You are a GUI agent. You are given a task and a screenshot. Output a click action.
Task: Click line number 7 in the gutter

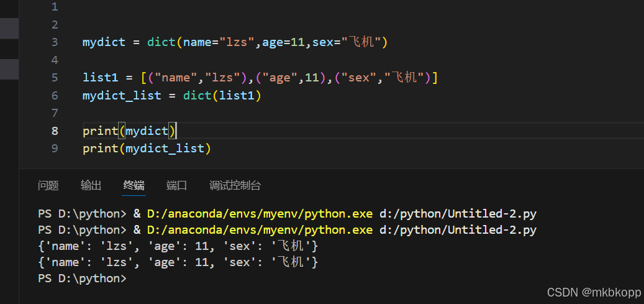[x=55, y=113]
